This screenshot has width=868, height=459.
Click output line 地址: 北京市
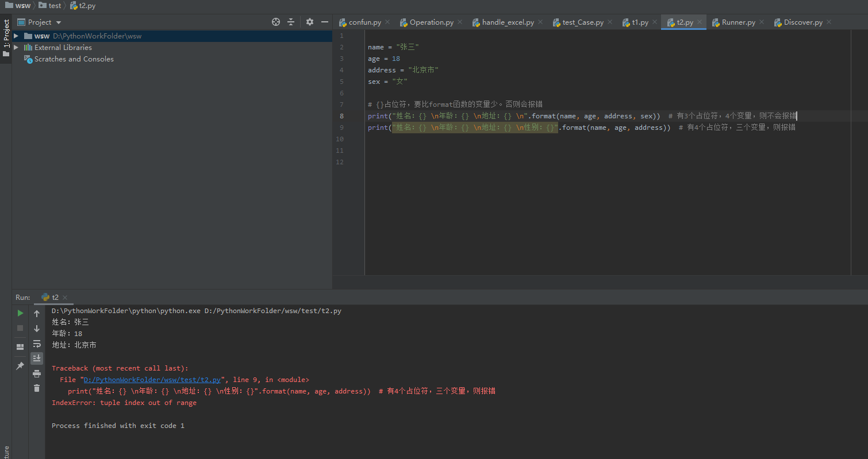pos(74,345)
